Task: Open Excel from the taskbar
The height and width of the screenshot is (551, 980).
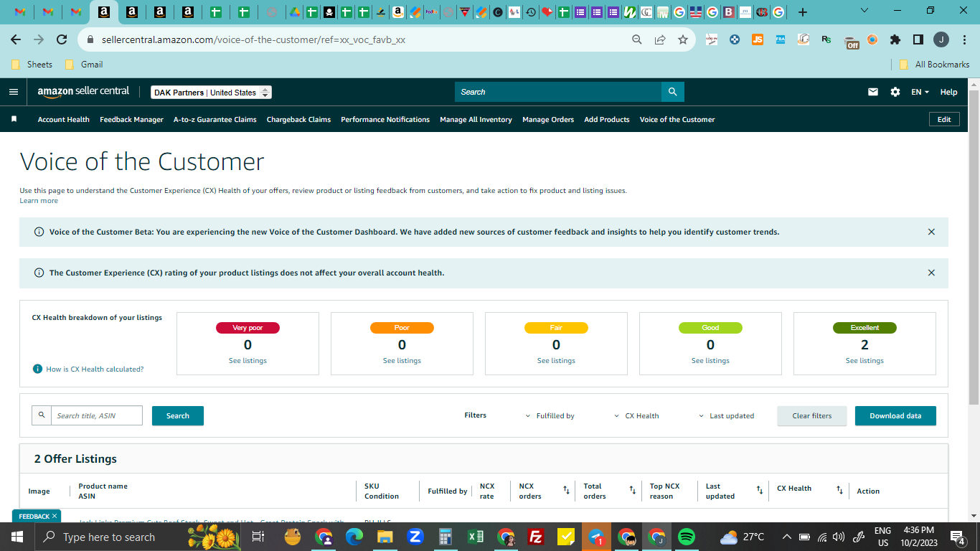Action: click(475, 537)
